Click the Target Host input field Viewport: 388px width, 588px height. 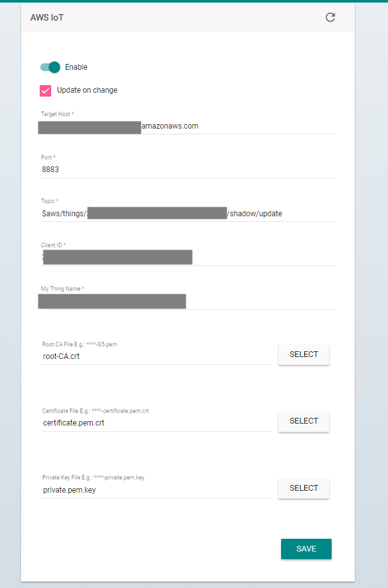(x=188, y=127)
